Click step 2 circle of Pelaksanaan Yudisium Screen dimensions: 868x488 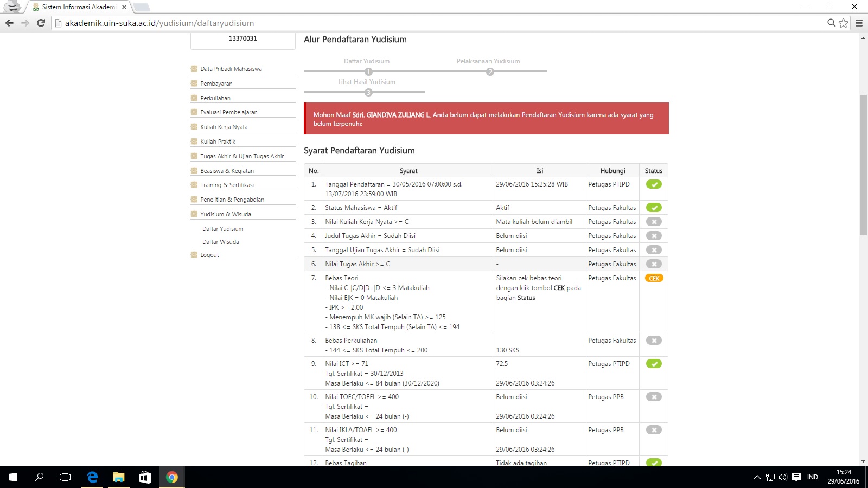coord(490,72)
